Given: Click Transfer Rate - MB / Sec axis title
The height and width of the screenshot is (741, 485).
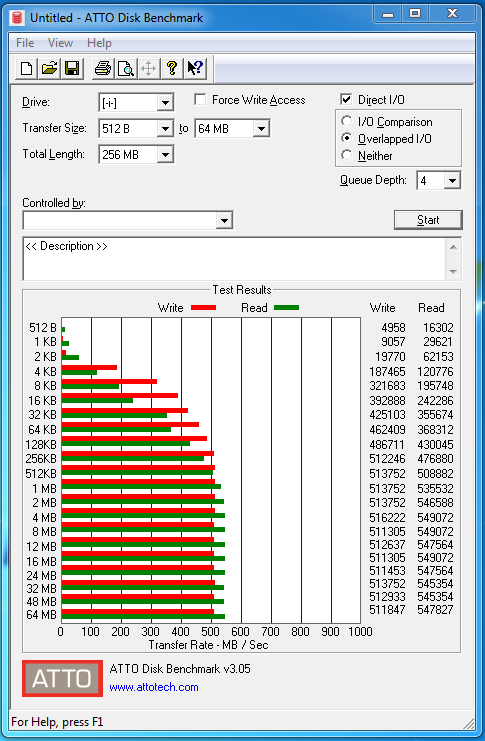Looking at the screenshot, I should (x=208, y=645).
